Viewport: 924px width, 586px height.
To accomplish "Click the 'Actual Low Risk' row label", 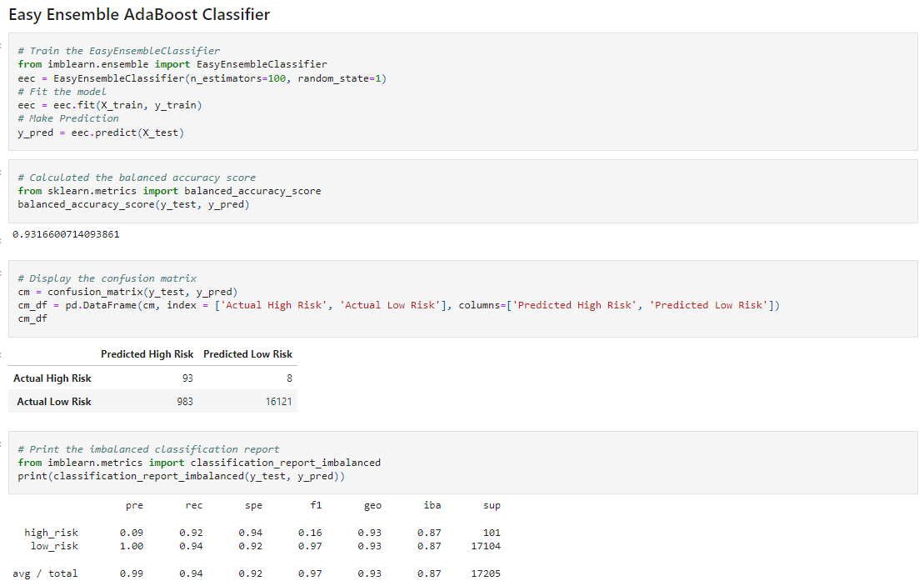I will click(x=54, y=402).
